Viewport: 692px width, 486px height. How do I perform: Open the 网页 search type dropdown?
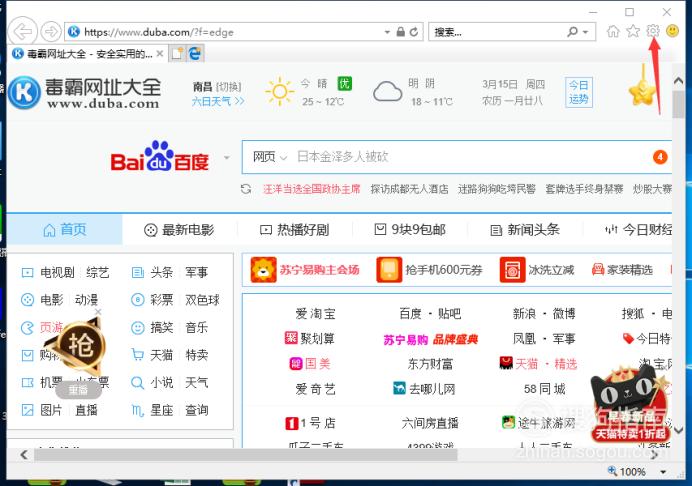[270, 157]
